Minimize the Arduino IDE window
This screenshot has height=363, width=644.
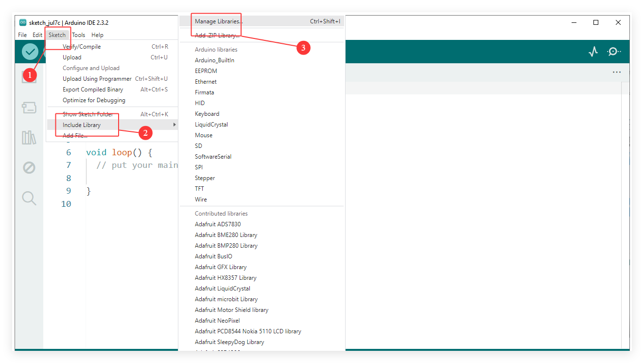(x=574, y=22)
